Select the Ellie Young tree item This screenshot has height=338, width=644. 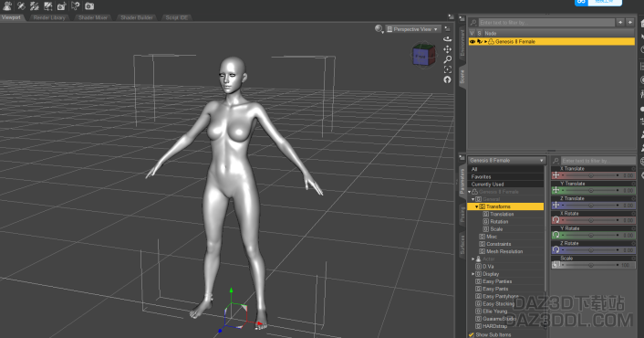click(x=495, y=312)
